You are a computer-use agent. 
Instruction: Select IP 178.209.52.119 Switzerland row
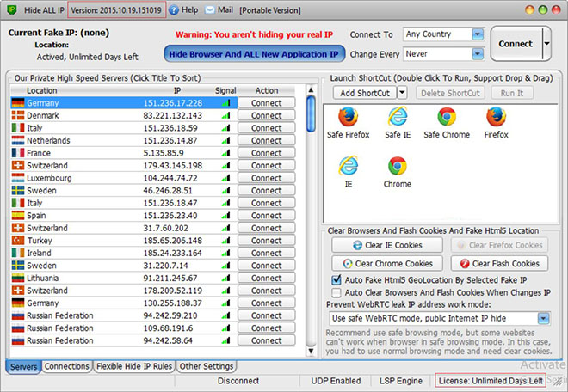124,291
